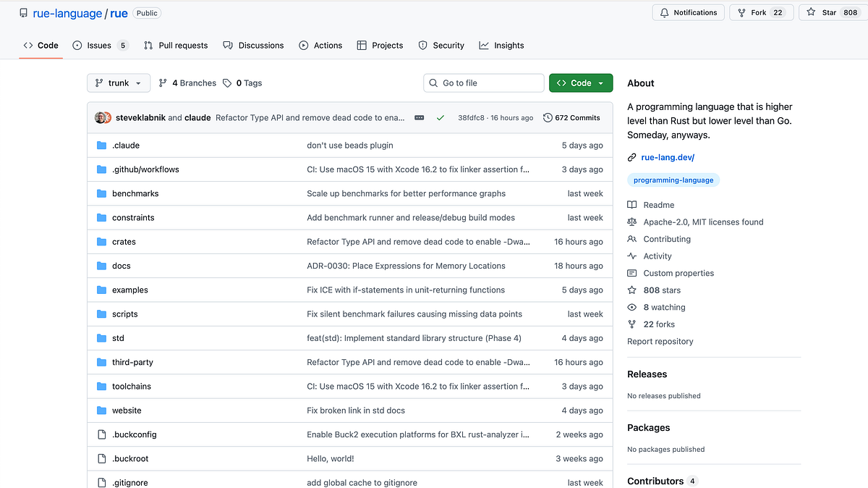Click the tag icon beside 0 Tags
The height and width of the screenshot is (488, 868).
pyautogui.click(x=227, y=83)
